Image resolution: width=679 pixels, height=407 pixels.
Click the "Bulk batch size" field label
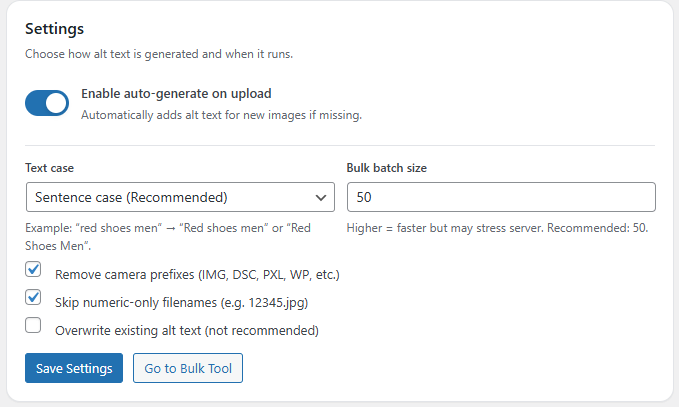pyautogui.click(x=387, y=168)
